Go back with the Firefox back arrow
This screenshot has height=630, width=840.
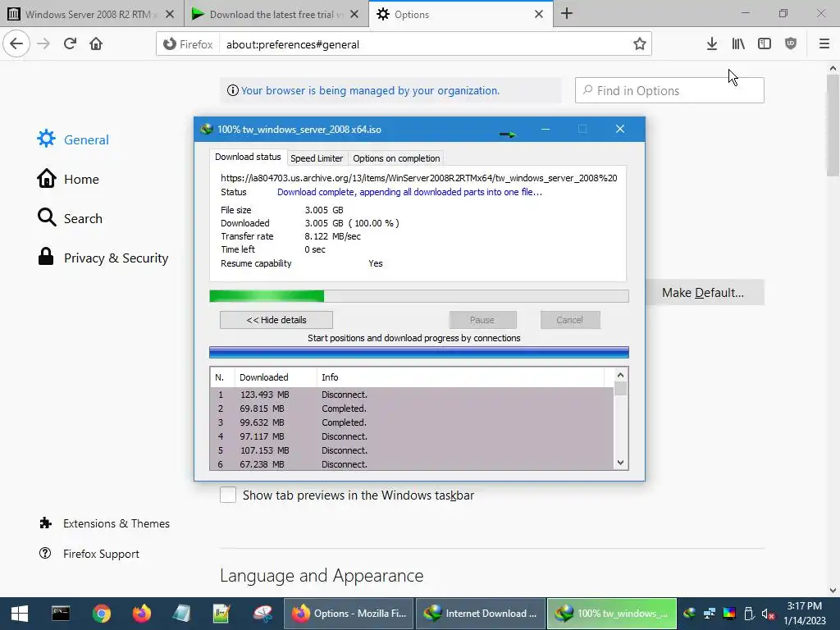(x=16, y=44)
